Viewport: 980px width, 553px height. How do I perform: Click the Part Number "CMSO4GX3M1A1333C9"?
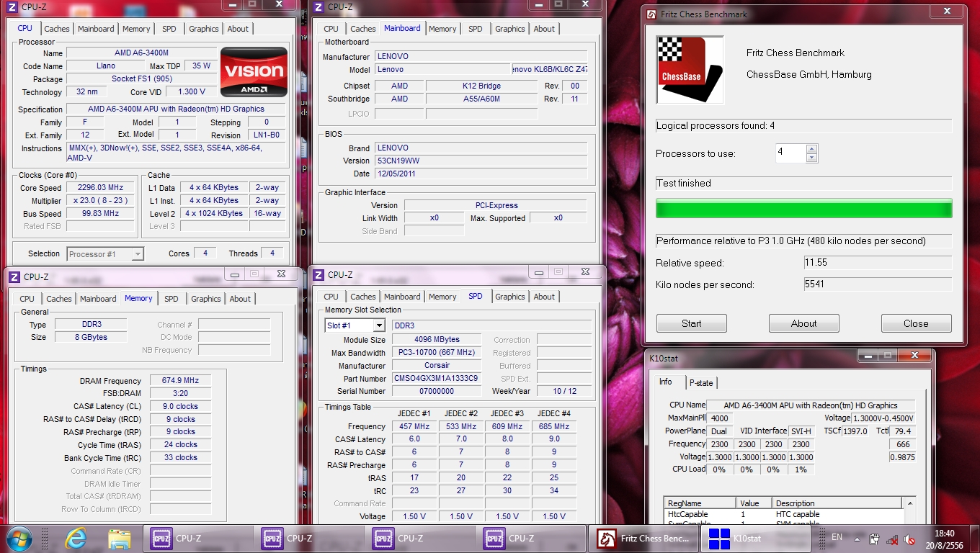click(x=437, y=379)
